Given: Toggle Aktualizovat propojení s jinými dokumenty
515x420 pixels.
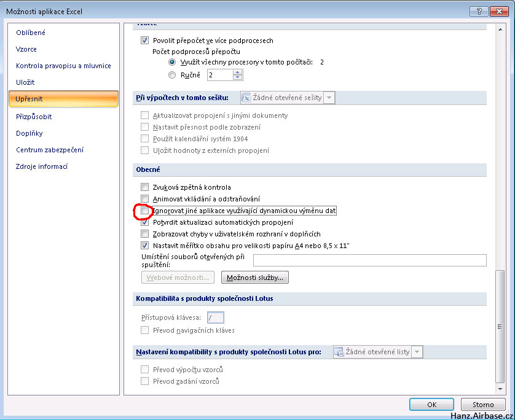Looking at the screenshot, I should pyautogui.click(x=144, y=115).
